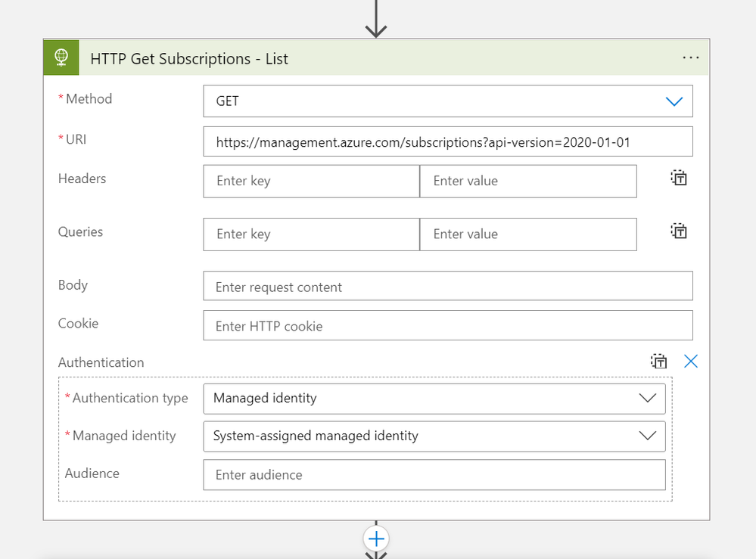Click the Queries label

(x=80, y=232)
